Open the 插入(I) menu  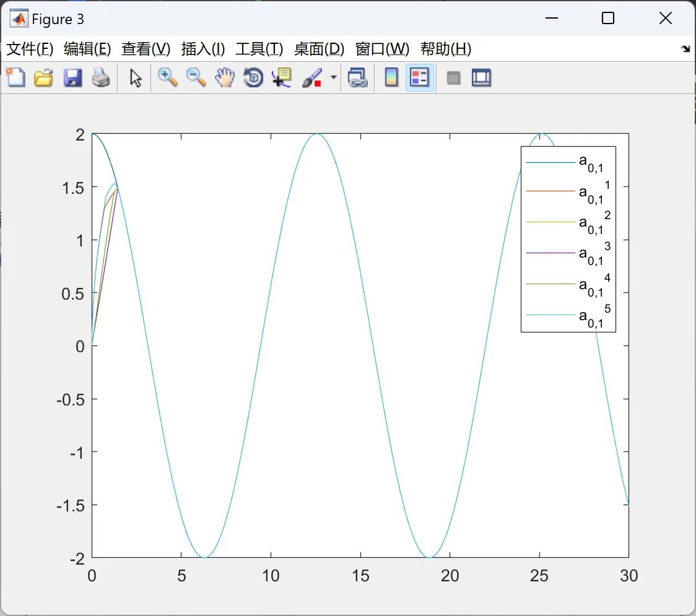[203, 49]
